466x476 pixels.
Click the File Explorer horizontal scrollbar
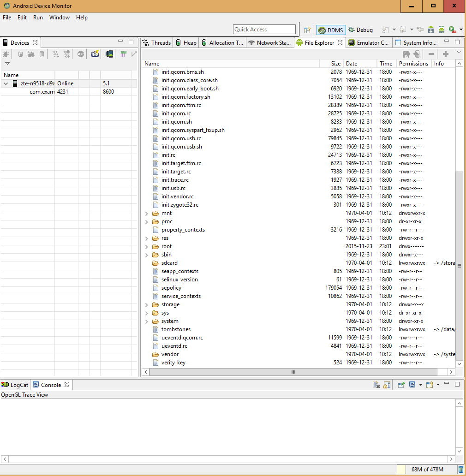[293, 372]
